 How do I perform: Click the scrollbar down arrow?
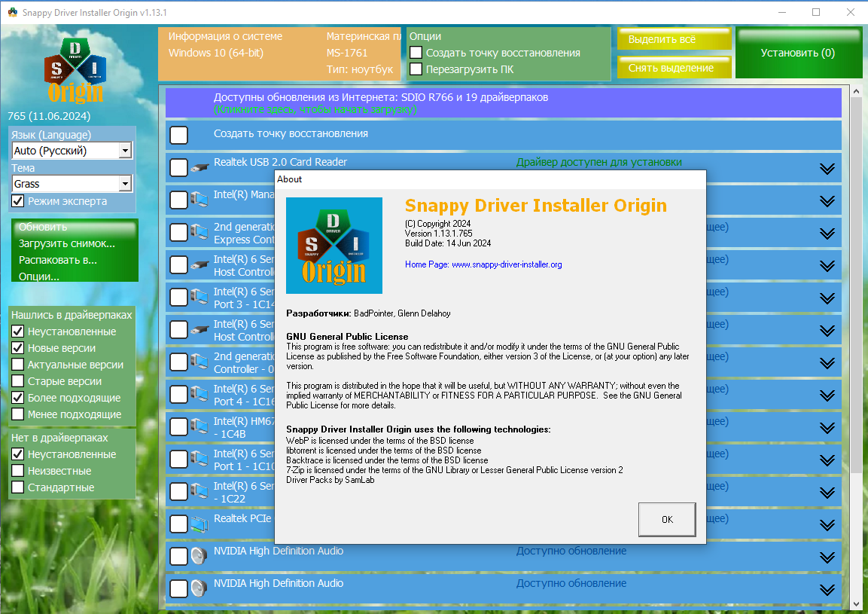(856, 603)
